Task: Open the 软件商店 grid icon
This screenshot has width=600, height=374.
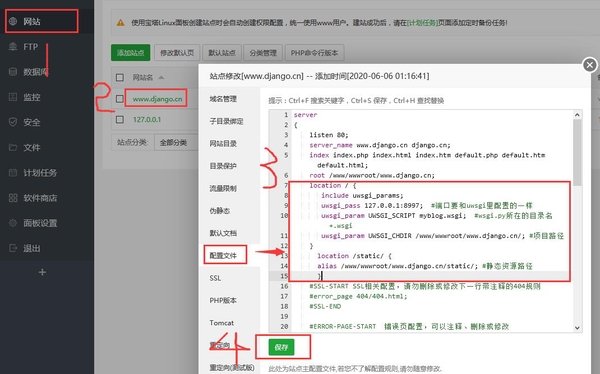Action: coord(13,198)
